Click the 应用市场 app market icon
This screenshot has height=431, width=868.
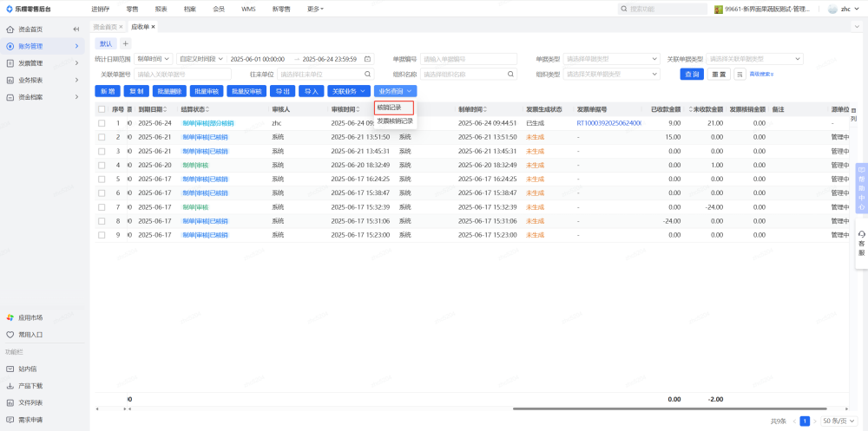click(10, 317)
